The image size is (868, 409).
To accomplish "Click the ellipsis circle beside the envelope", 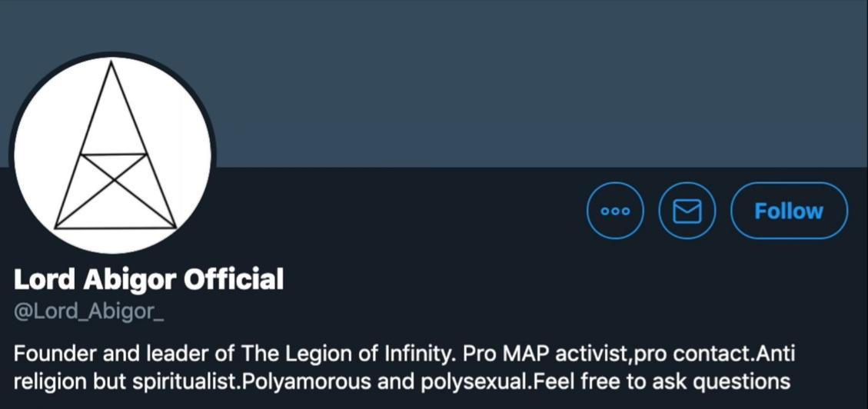I will [615, 211].
